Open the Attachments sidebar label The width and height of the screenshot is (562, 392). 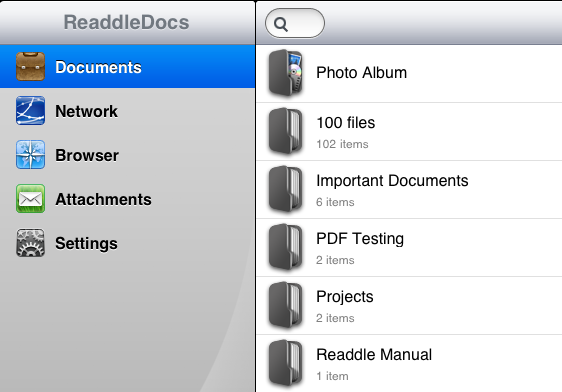[103, 199]
